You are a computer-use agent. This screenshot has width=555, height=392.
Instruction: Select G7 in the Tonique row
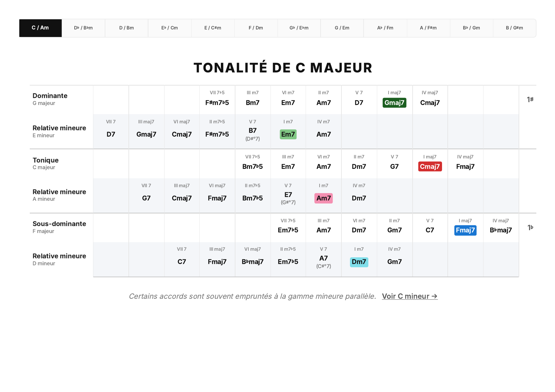[394, 167]
